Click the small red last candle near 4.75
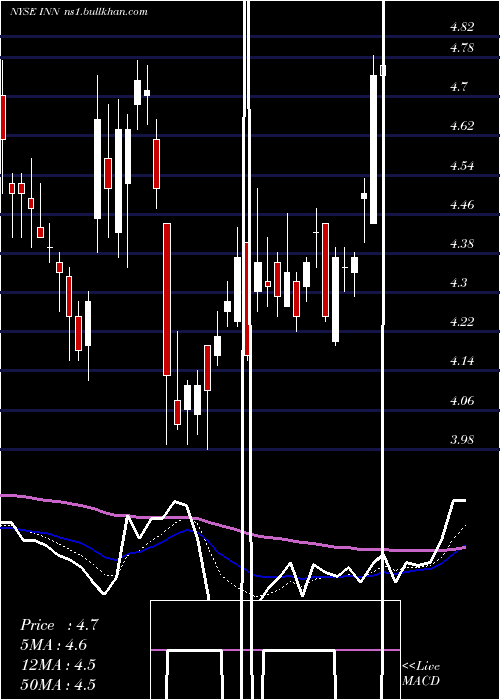This screenshot has width=500, height=700. tap(383, 71)
